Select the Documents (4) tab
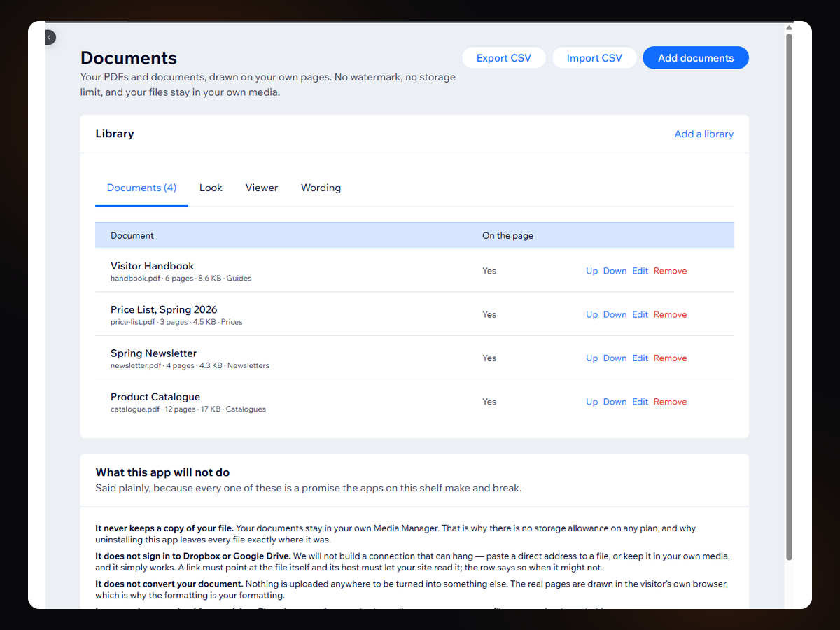Viewport: 840px width, 630px height. coord(141,188)
